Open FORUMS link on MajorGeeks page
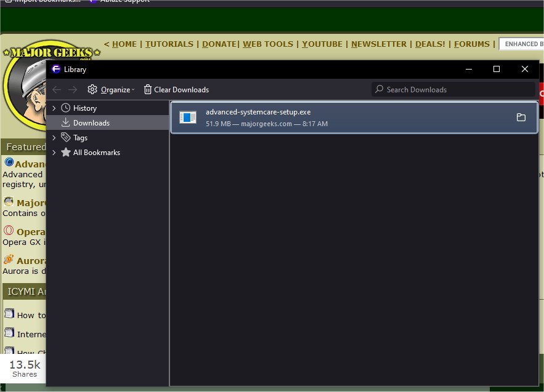This screenshot has height=392, width=544. [x=472, y=44]
